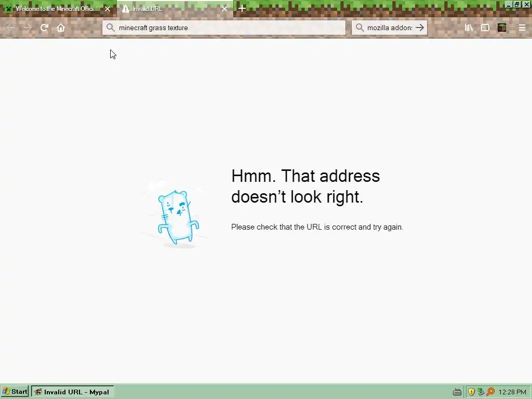532x399 pixels.
Task: Click the Minecraft grass block extension icon
Action: pyautogui.click(x=502, y=28)
